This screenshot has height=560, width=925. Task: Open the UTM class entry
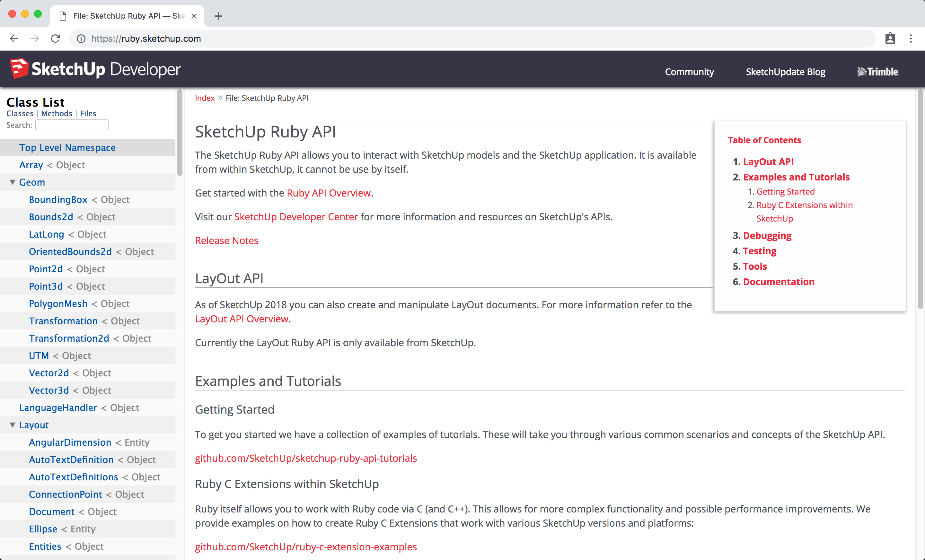[39, 355]
